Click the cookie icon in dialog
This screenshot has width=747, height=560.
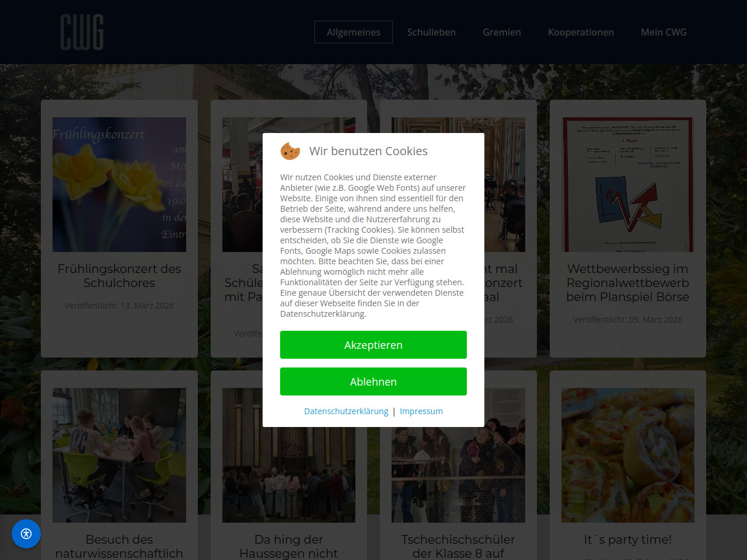point(290,151)
